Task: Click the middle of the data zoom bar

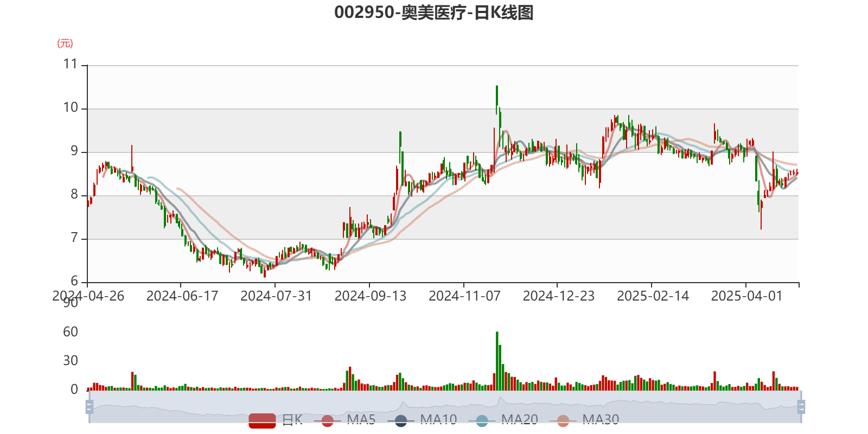Action: 445,406
